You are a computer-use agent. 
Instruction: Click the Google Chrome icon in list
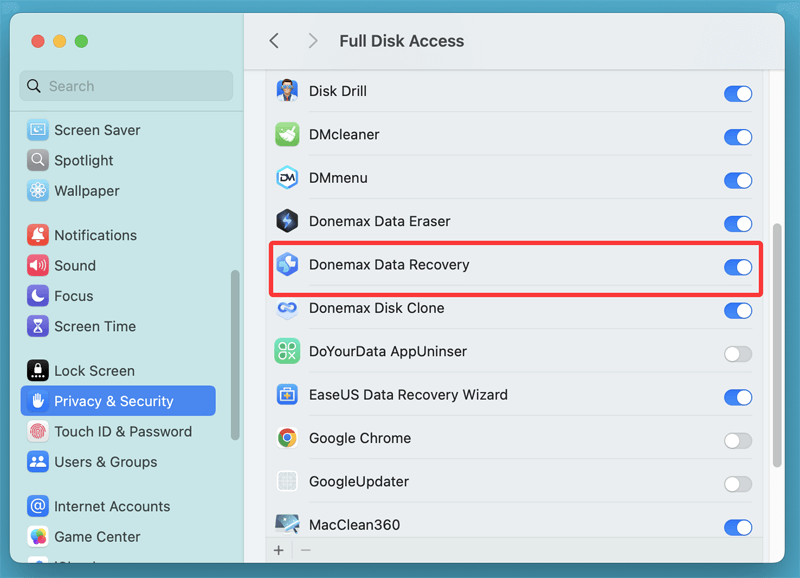(x=287, y=438)
